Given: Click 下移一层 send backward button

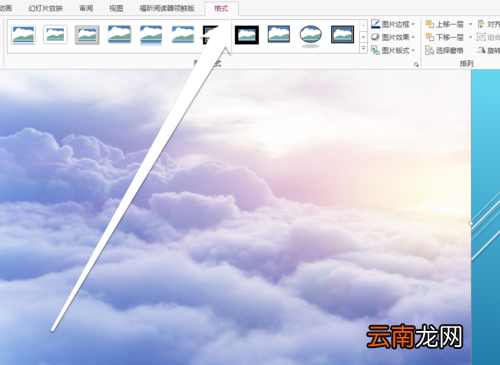Looking at the screenshot, I should point(445,37).
